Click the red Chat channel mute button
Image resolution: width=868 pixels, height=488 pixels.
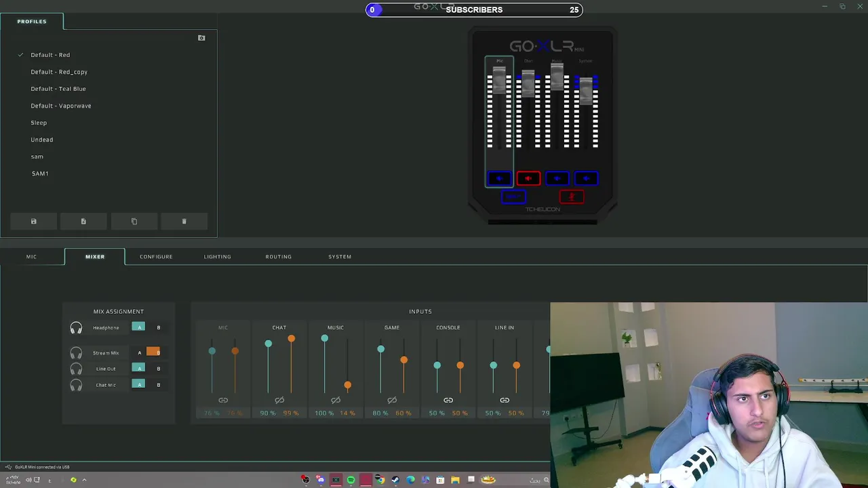[528, 178]
